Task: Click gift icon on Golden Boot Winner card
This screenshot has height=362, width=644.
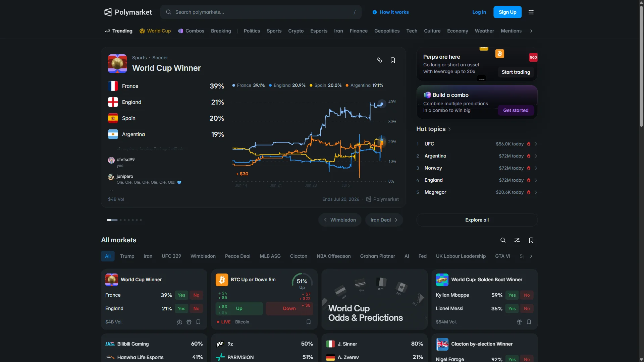Action: [519, 322]
